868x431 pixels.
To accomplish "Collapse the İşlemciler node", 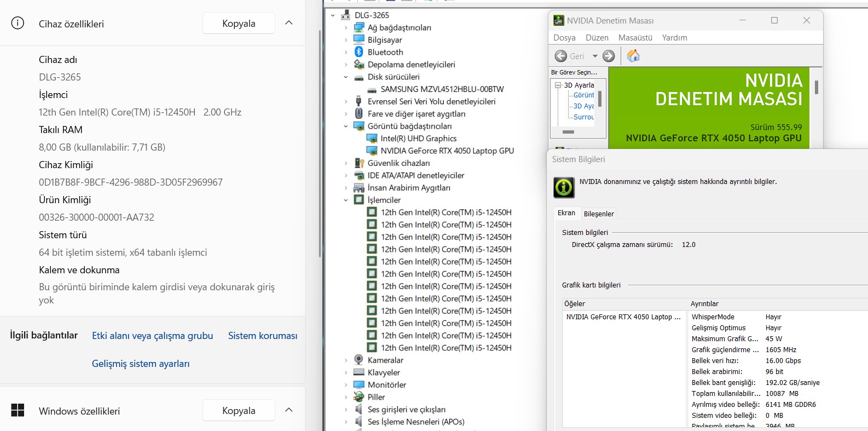I will click(346, 200).
